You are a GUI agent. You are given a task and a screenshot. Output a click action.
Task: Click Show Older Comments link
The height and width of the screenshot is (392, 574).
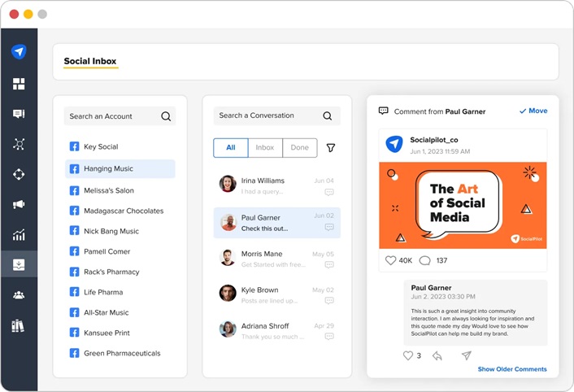512,369
